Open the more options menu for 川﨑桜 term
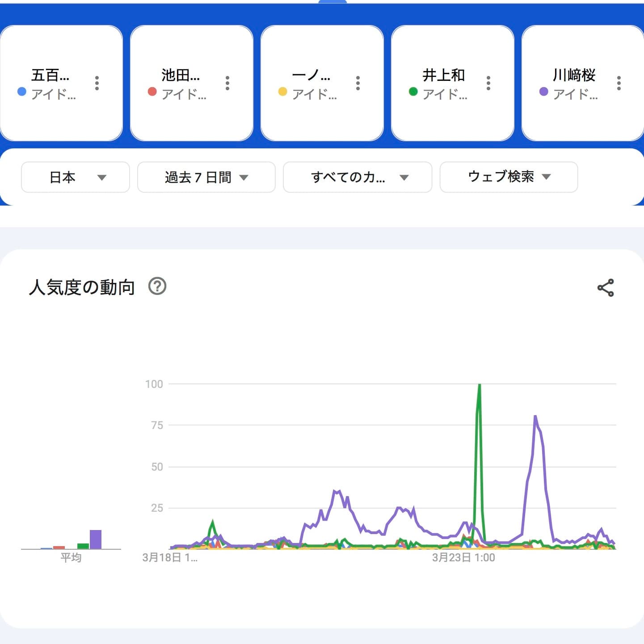The width and height of the screenshot is (644, 644). (x=619, y=83)
